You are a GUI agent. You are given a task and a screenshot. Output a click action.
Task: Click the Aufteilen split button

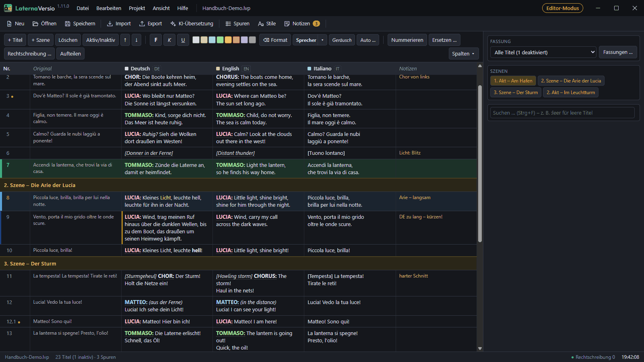(x=70, y=53)
